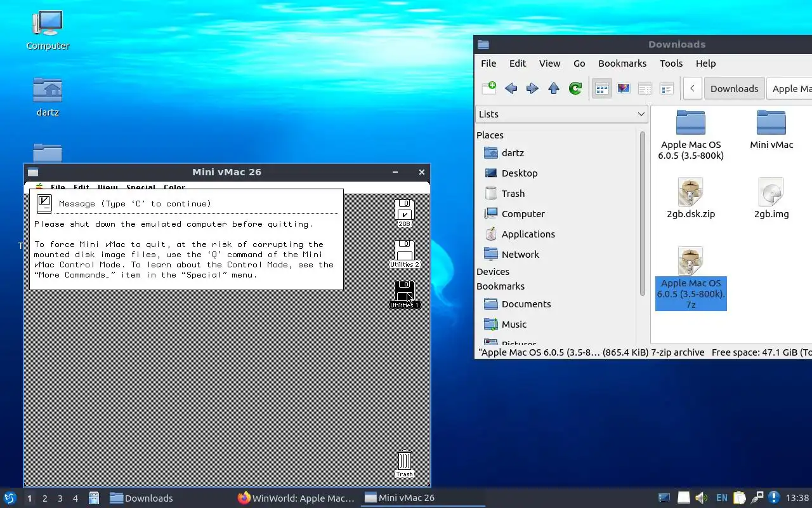Open Mini vMac window menu icon

click(x=33, y=172)
